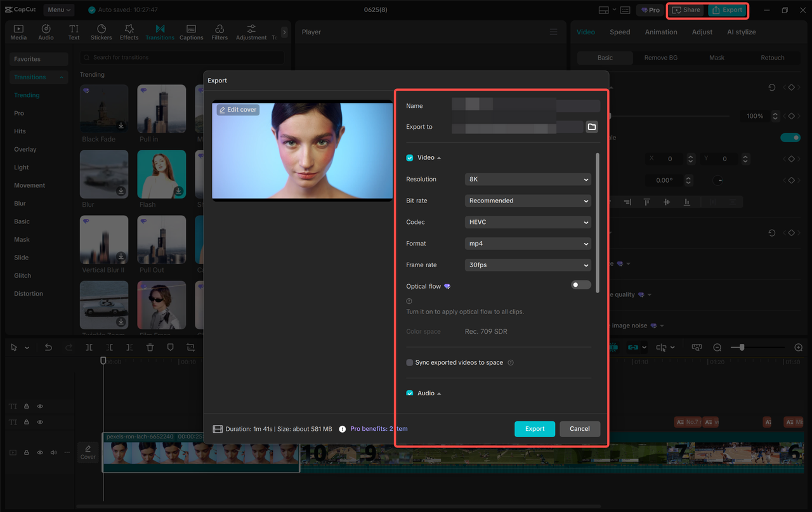This screenshot has width=812, height=512.
Task: Open the Effects panel
Action: [x=129, y=32]
